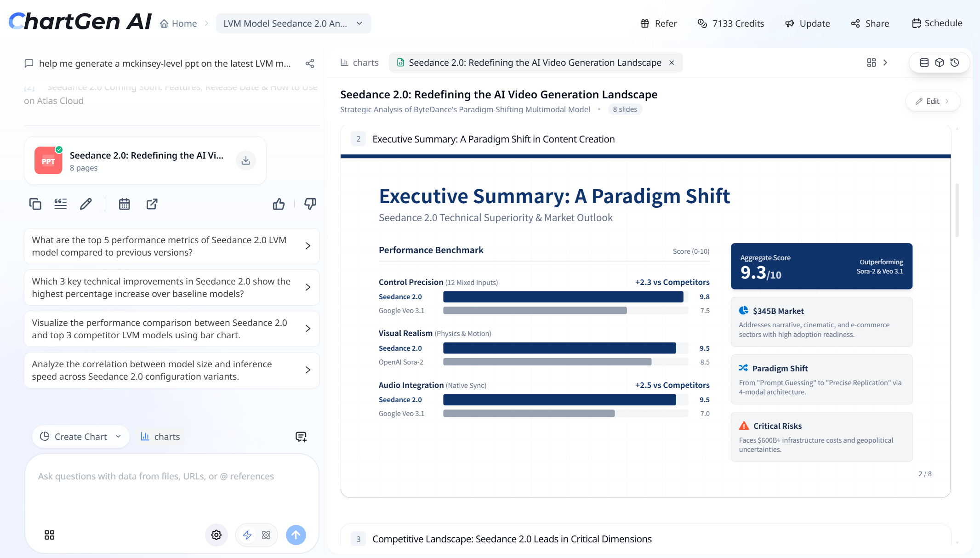
Task: Open the Refer gift icon
Action: 645,23
